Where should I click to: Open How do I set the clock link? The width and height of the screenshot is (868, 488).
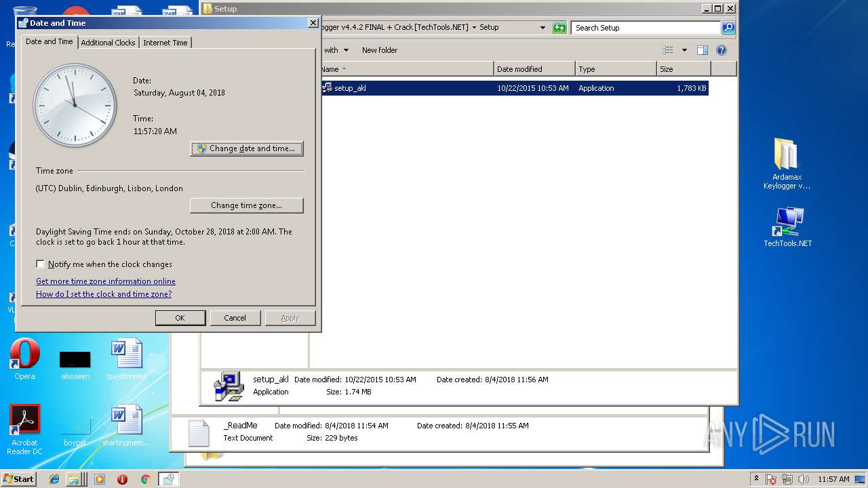(x=104, y=294)
